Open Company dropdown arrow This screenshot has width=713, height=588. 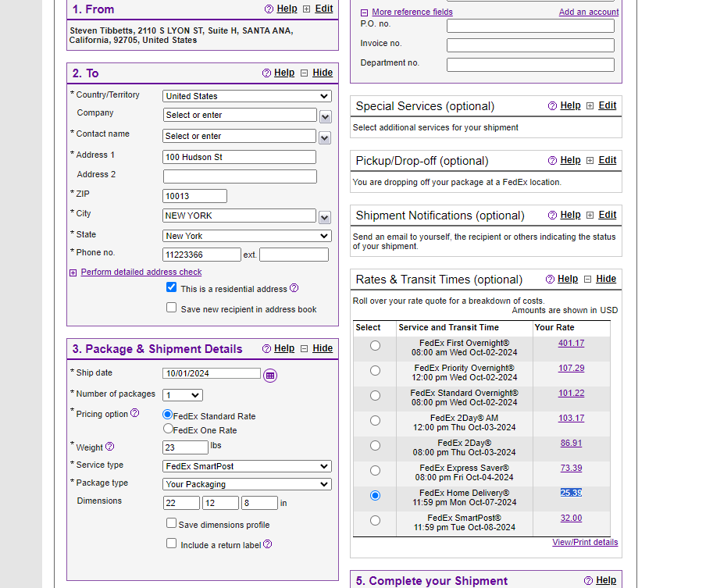pyautogui.click(x=325, y=117)
